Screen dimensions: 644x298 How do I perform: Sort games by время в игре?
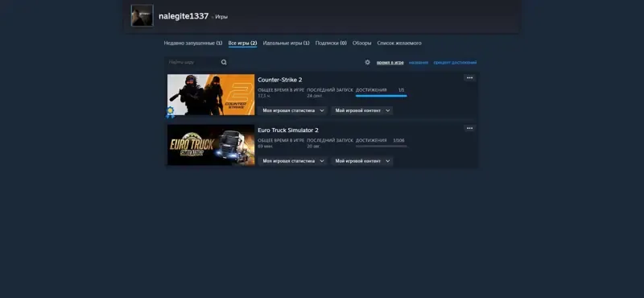[390, 63]
